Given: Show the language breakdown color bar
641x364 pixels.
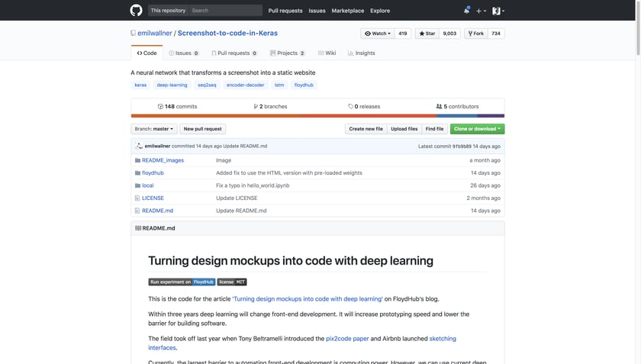Looking at the screenshot, I should (317, 116).
